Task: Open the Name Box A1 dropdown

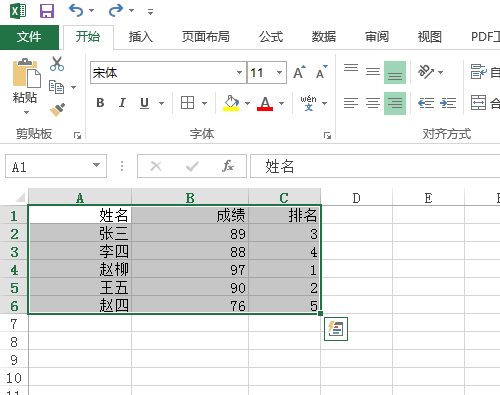Action: tap(96, 165)
